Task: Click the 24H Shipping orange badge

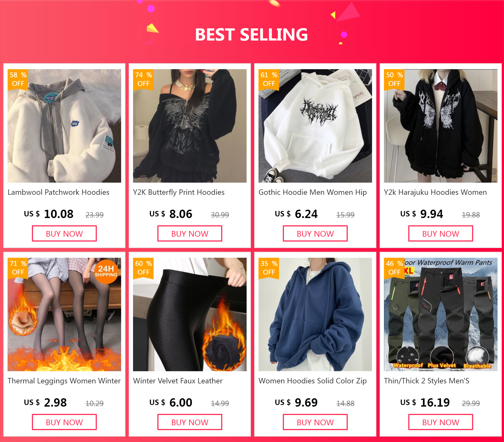Action: click(x=106, y=272)
